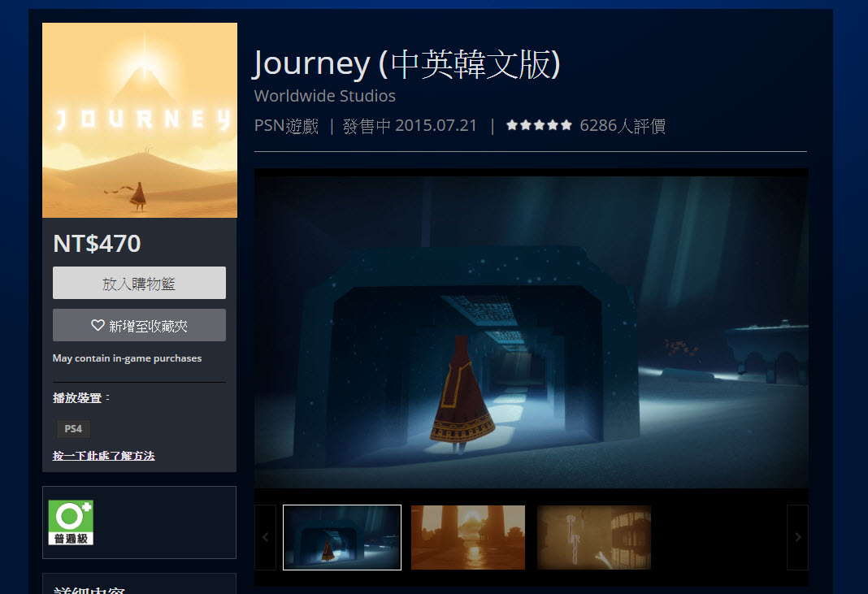Viewport: 868px width, 594px height.
Task: Click the large main screenshot preview
Action: pos(532,327)
